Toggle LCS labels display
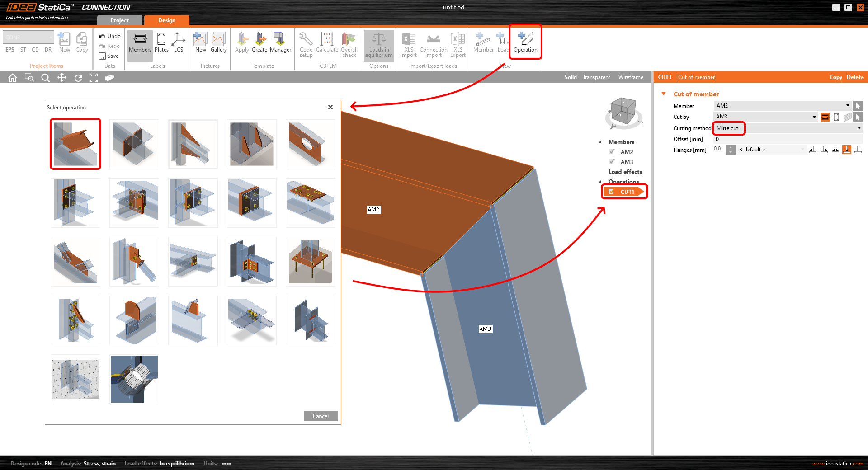The height and width of the screenshot is (470, 868). (x=179, y=42)
